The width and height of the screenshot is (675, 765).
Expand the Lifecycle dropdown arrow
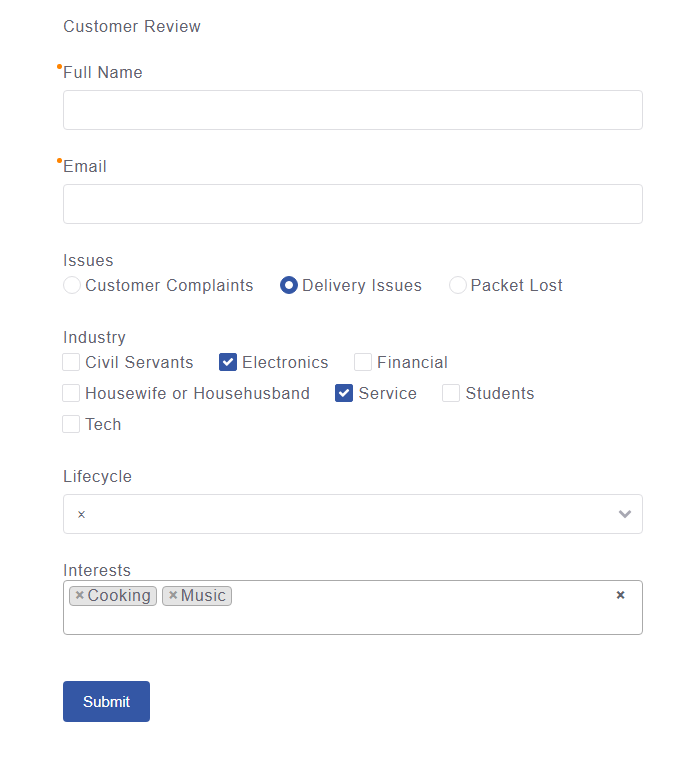(x=625, y=514)
